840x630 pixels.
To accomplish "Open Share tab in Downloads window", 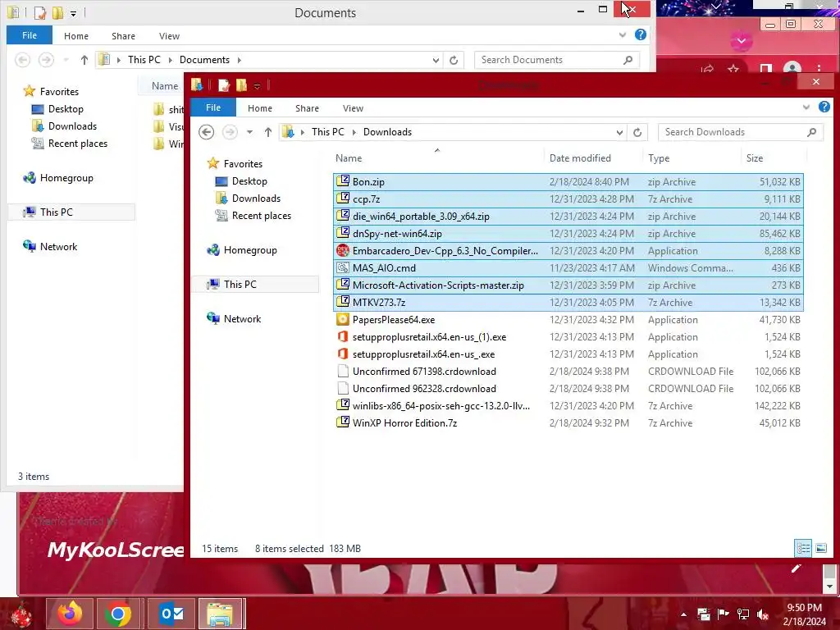I will pyautogui.click(x=307, y=108).
